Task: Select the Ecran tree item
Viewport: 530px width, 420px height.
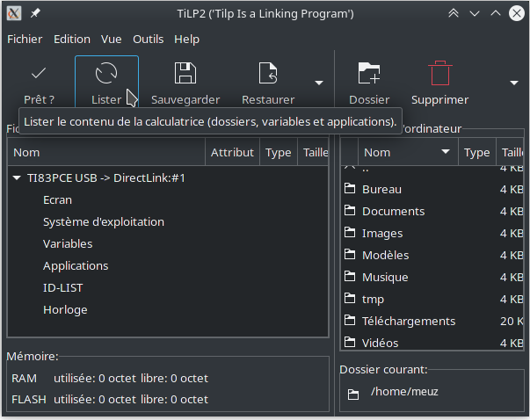Action: (x=57, y=199)
